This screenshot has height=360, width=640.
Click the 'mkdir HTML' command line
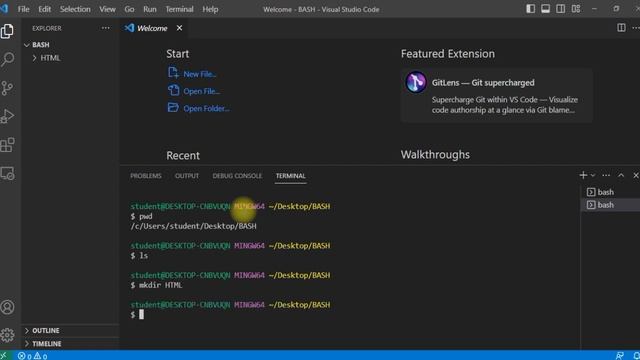(156, 285)
